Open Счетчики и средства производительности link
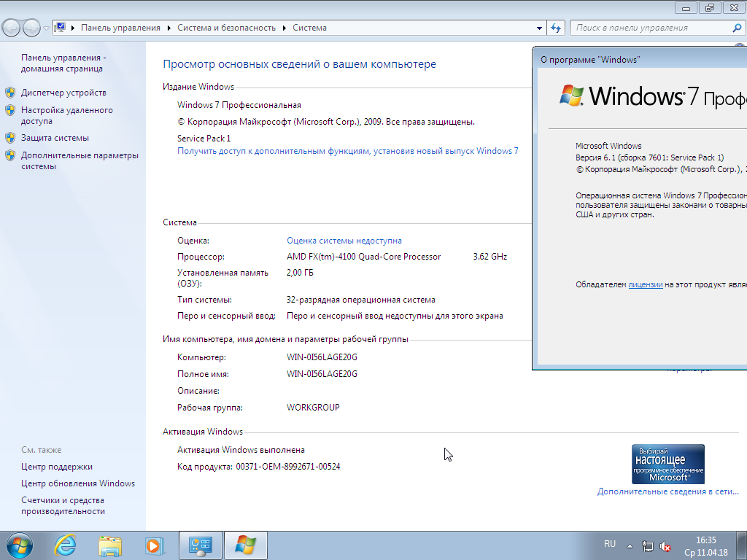747x560 pixels. 63,506
